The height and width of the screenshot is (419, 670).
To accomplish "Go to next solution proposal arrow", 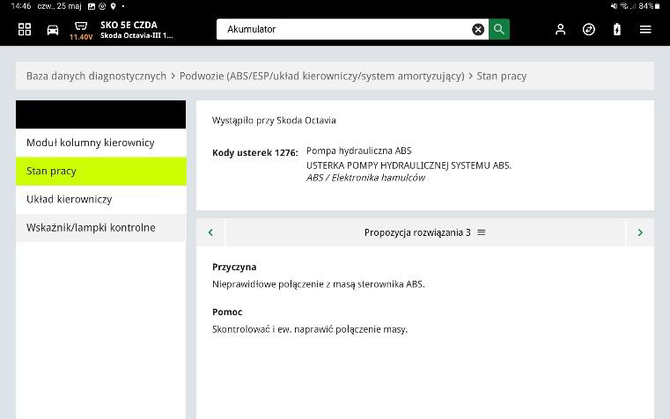I will point(640,232).
